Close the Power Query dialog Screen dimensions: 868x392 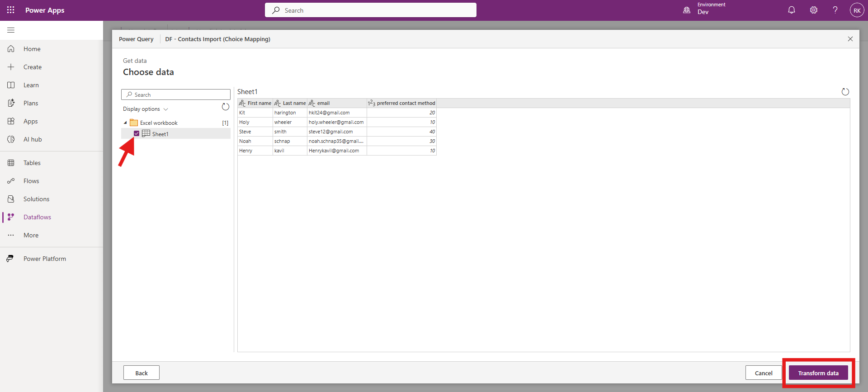(x=850, y=39)
